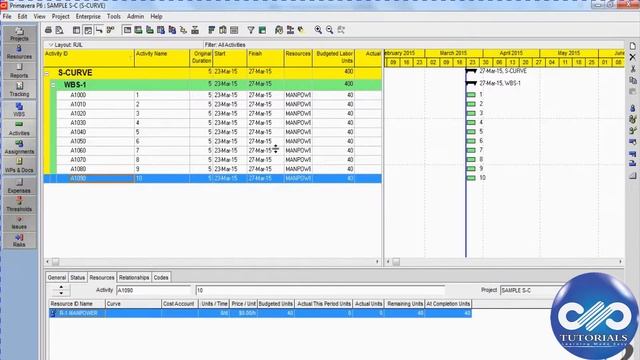Image resolution: width=640 pixels, height=360 pixels.
Task: Open the Admin menu
Action: [x=135, y=16]
